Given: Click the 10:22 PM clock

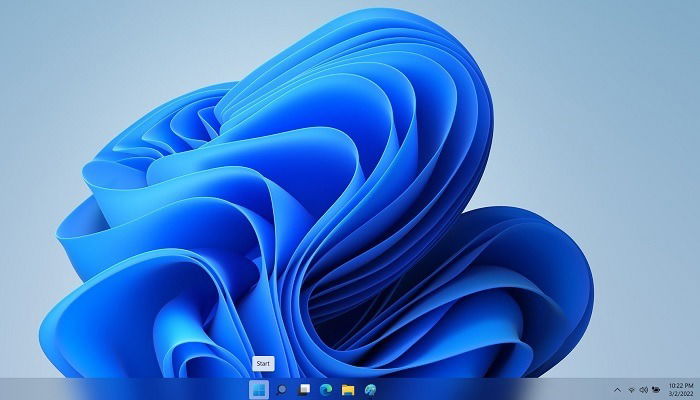Looking at the screenshot, I should coord(681,386).
